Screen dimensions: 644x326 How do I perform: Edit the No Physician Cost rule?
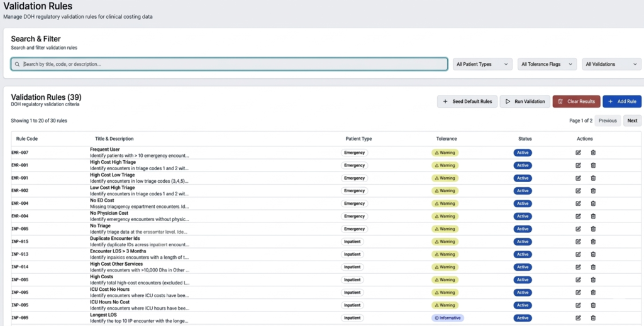pyautogui.click(x=579, y=216)
